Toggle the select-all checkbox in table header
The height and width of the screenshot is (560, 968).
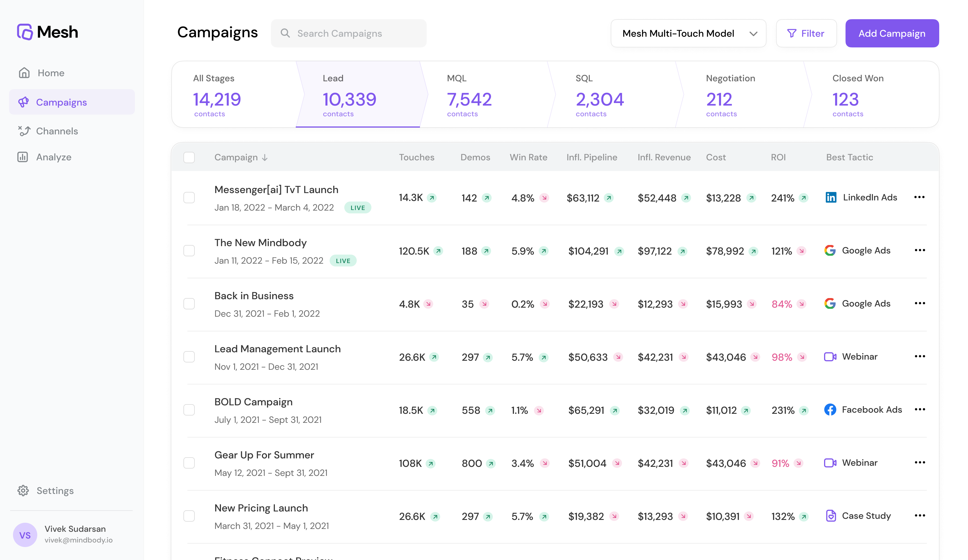[189, 158]
